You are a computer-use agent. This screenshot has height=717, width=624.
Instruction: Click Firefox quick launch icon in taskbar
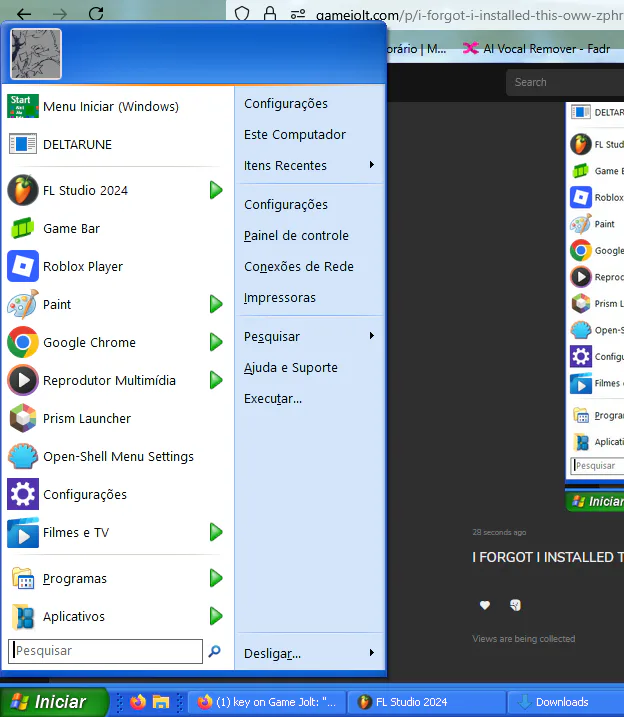coord(138,702)
